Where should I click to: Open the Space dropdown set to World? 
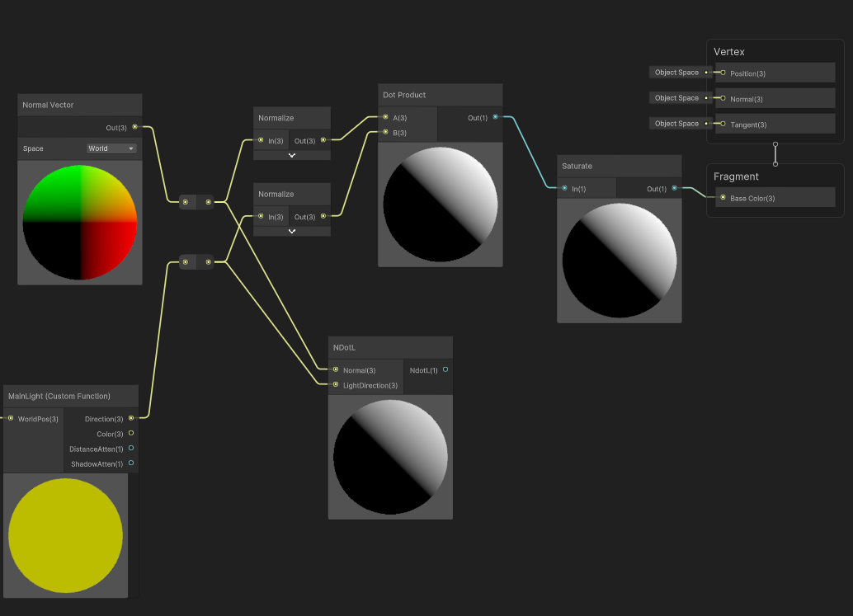tap(112, 148)
